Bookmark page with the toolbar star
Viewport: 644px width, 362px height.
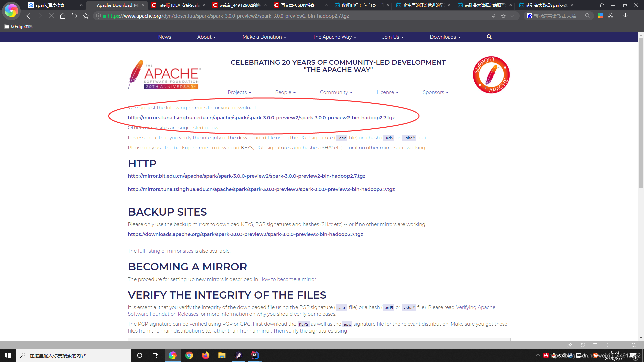[86, 16]
